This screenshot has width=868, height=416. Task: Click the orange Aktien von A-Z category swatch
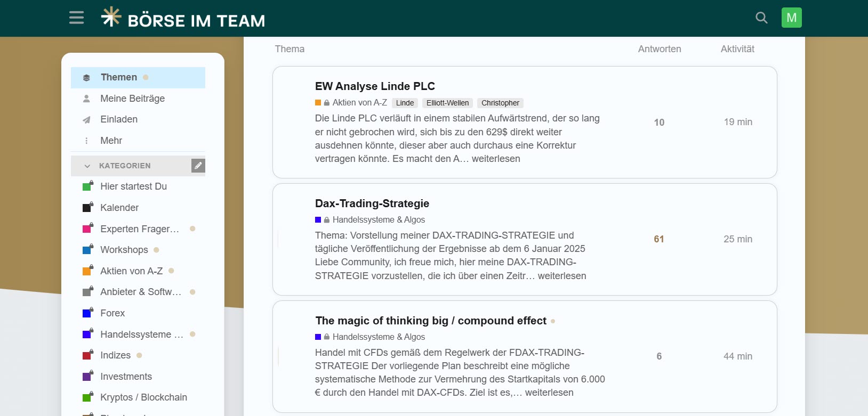[x=318, y=103]
